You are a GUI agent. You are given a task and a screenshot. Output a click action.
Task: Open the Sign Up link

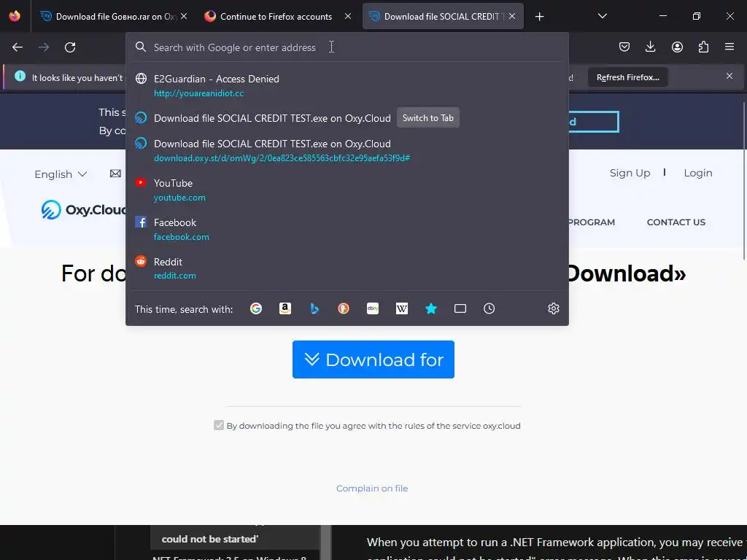click(630, 173)
